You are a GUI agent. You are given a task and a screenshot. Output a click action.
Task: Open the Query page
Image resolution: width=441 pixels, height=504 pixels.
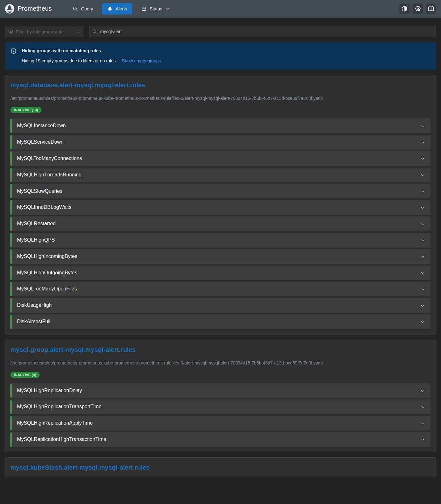click(x=83, y=9)
